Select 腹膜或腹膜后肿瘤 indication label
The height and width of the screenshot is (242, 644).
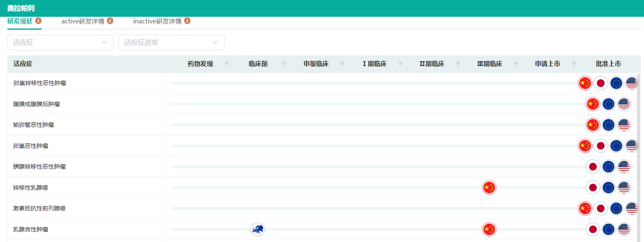[x=37, y=104]
